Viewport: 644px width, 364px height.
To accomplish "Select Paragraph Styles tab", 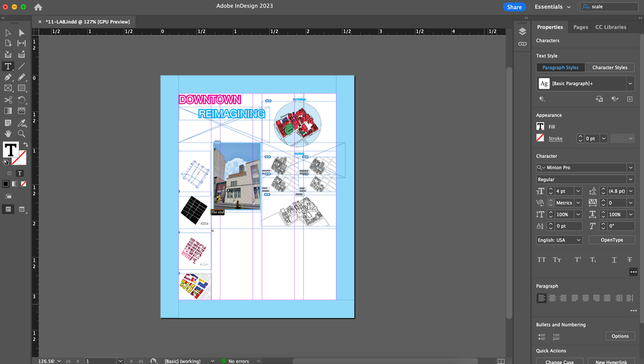I will click(x=560, y=68).
